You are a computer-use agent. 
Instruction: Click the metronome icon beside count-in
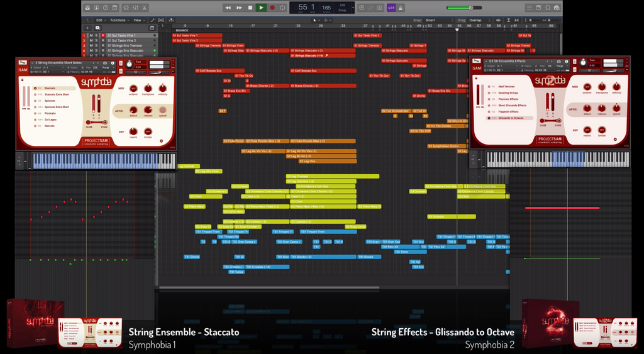[x=402, y=8]
